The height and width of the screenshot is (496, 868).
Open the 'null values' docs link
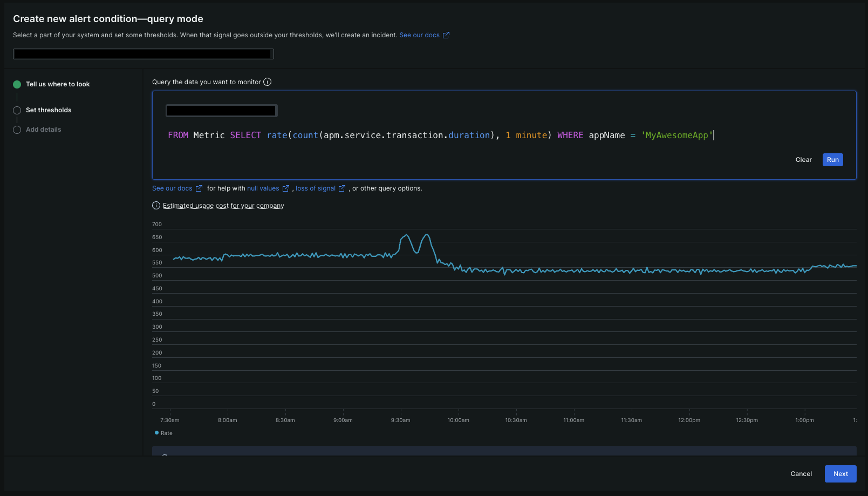click(263, 188)
